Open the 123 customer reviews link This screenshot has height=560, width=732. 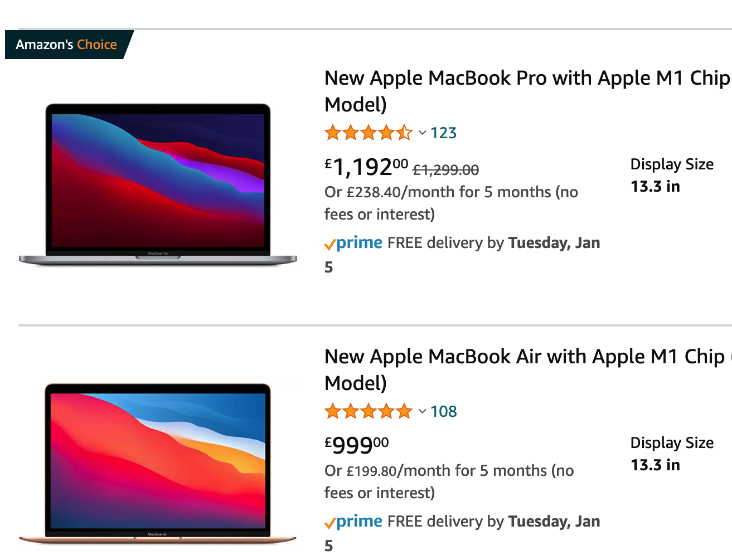[x=444, y=133]
